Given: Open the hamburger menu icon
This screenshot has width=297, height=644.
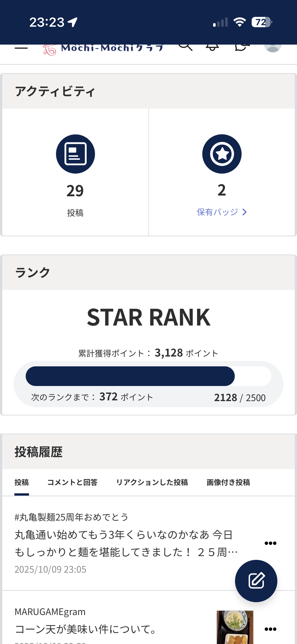Looking at the screenshot, I should click(21, 48).
